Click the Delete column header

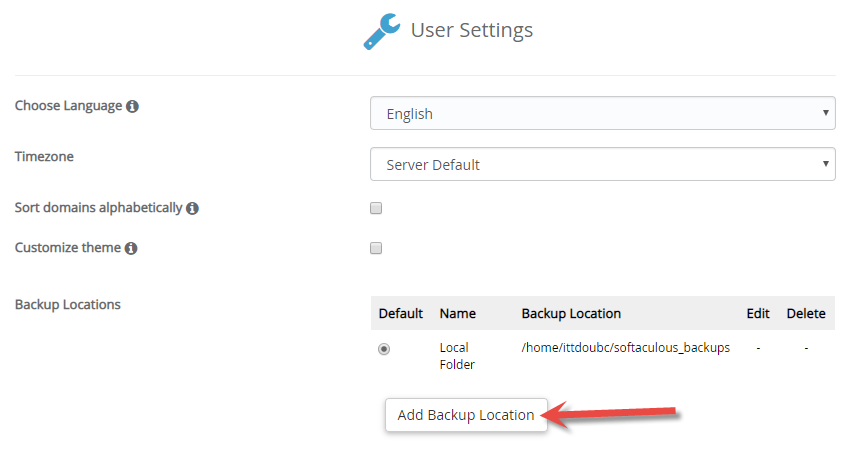coord(806,313)
